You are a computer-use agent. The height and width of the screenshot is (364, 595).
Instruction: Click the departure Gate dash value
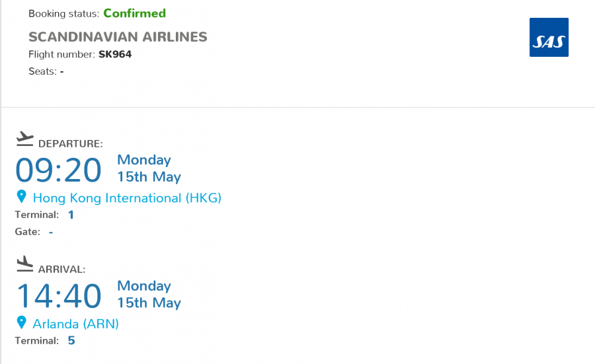[x=51, y=232]
